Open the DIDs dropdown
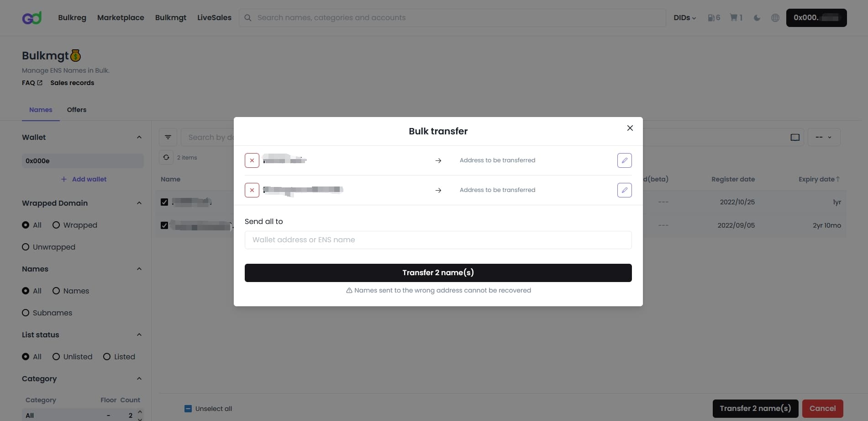This screenshot has width=868, height=421. point(684,18)
